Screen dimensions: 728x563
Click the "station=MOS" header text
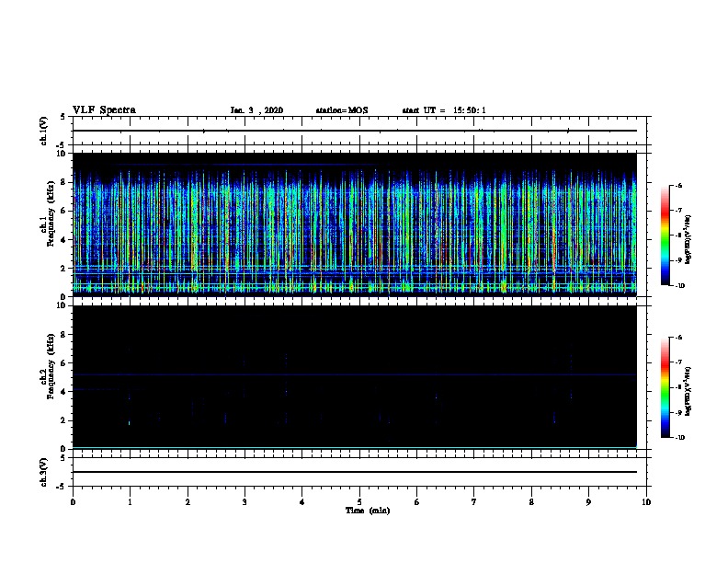(342, 110)
